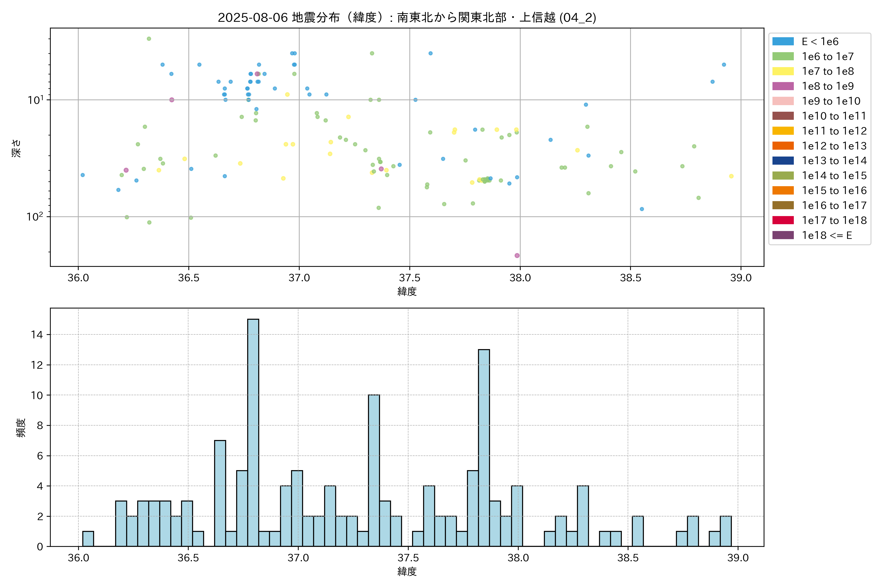Click the pink 1e9 to 1e10 swatch

[783, 101]
